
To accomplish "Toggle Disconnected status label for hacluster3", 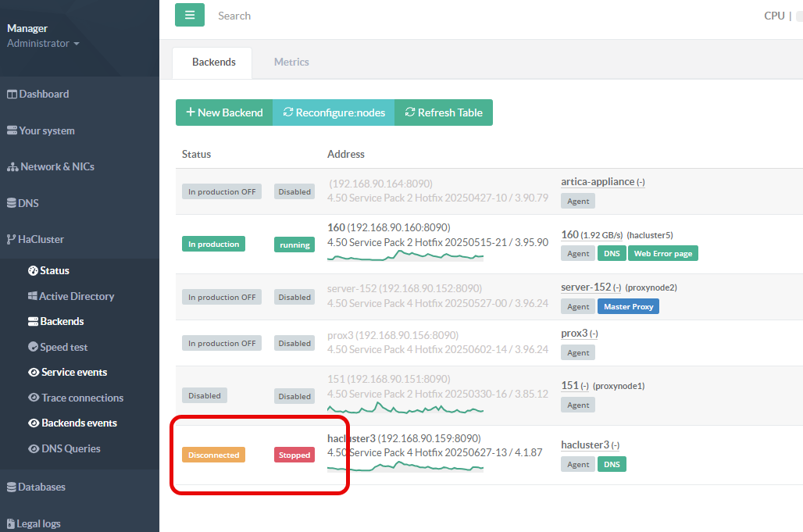I will 213,455.
